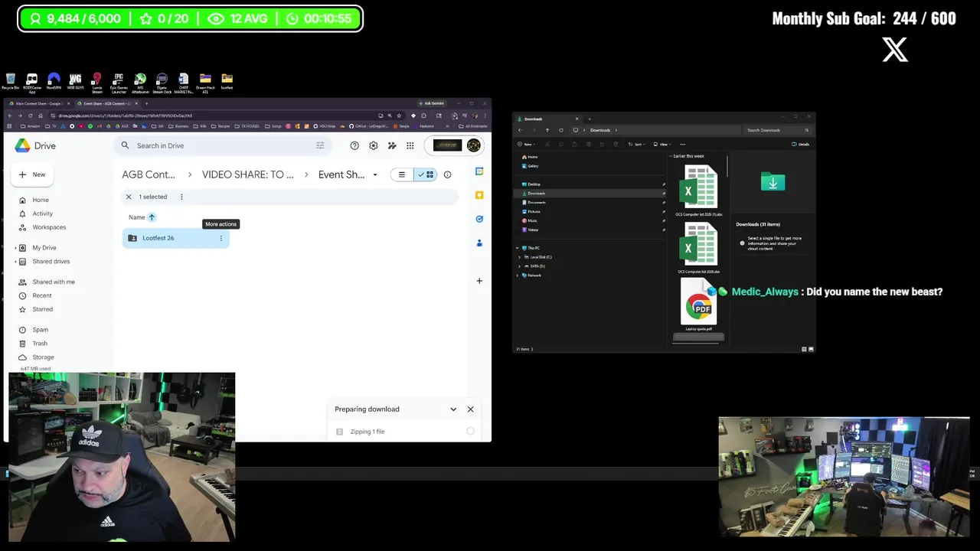Click in the Search in Drive field
The width and height of the screenshot is (980, 551).
222,145
